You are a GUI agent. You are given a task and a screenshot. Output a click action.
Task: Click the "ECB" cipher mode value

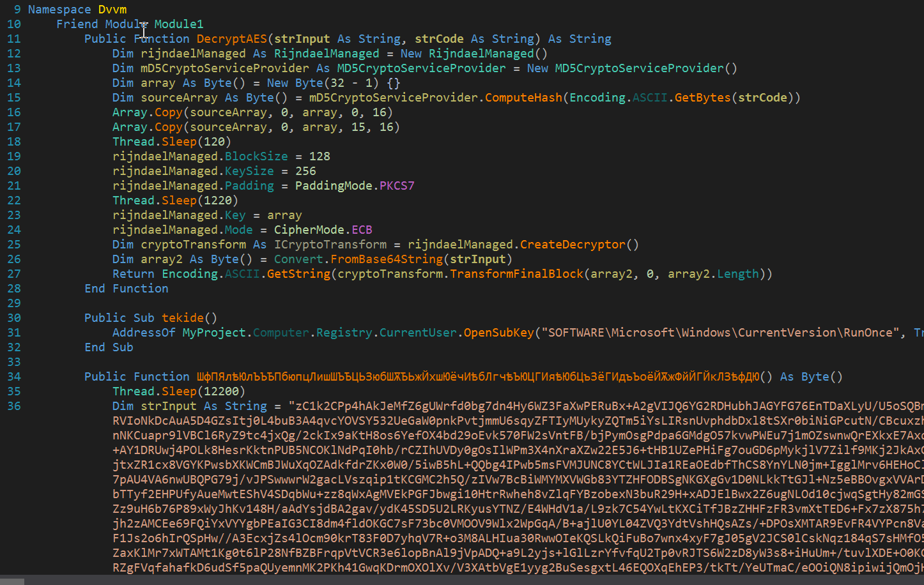click(362, 230)
